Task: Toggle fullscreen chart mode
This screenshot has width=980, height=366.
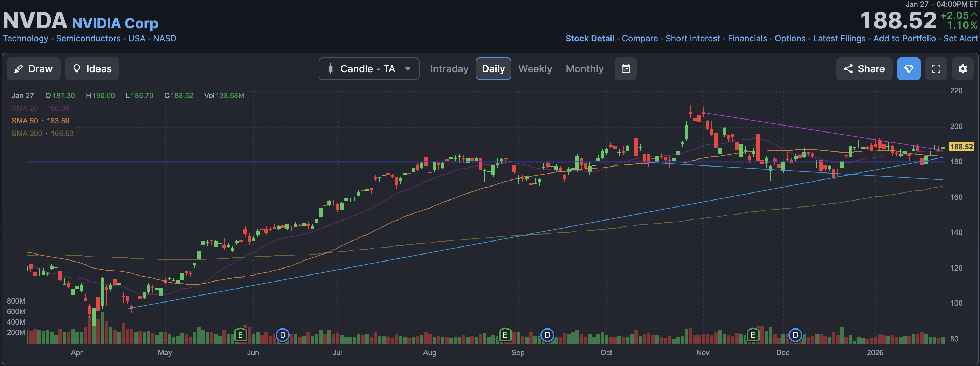Action: click(936, 69)
